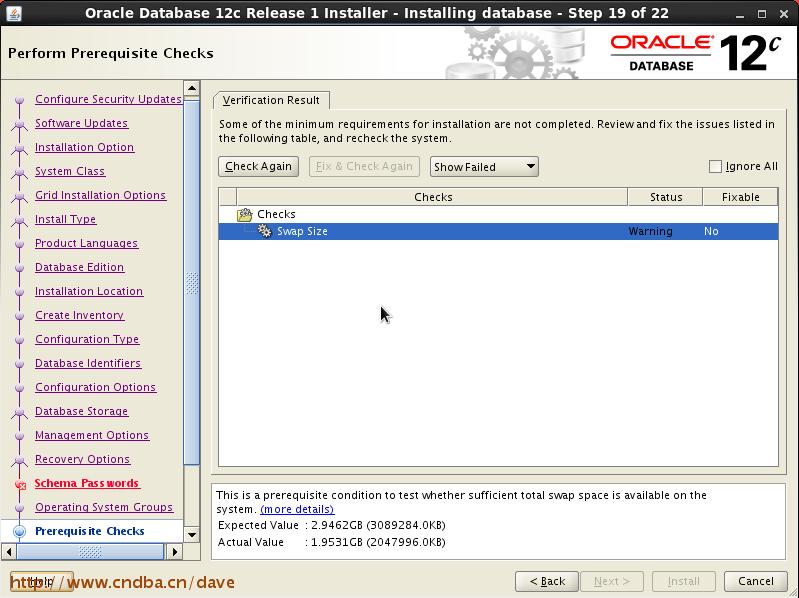
Task: Open Configuration Options step
Action: [x=95, y=387]
